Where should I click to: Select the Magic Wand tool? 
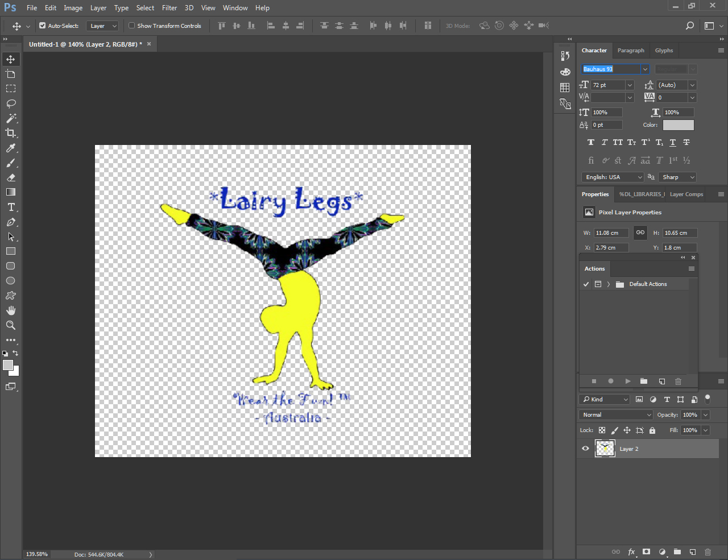pos(11,118)
